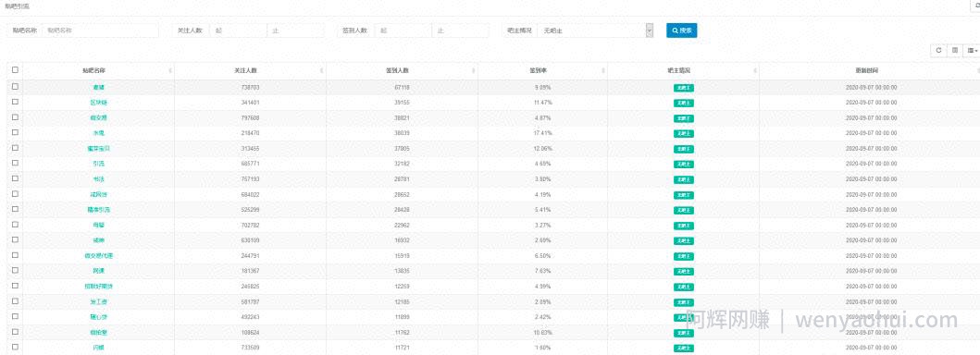Select the checkbox for row with 218470 followers

point(15,132)
